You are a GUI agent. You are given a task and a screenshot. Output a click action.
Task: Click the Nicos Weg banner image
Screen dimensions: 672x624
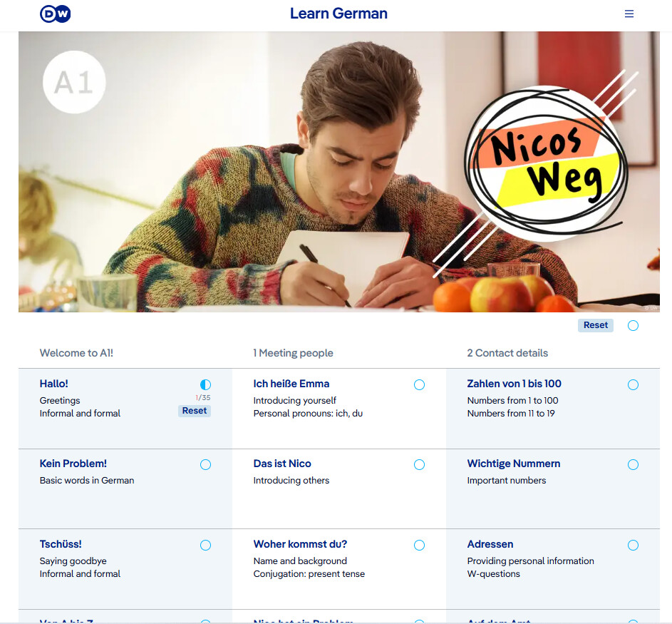339,172
